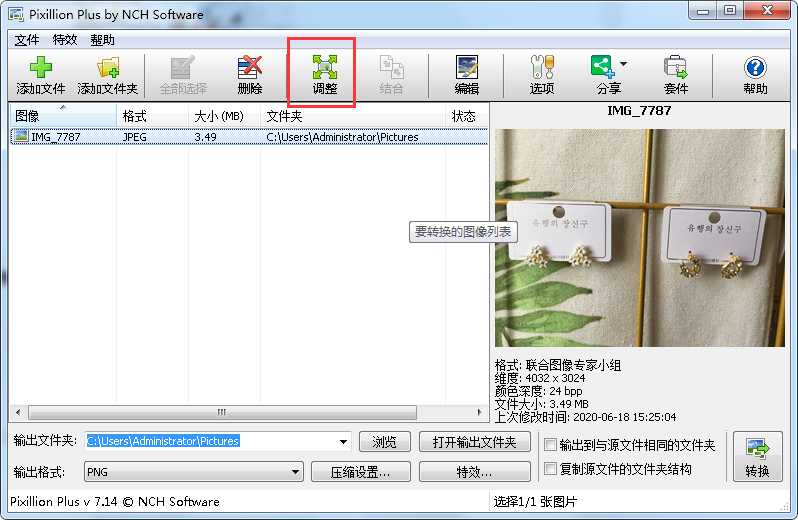
Task: Open the 文件 menu
Action: pyautogui.click(x=27, y=40)
